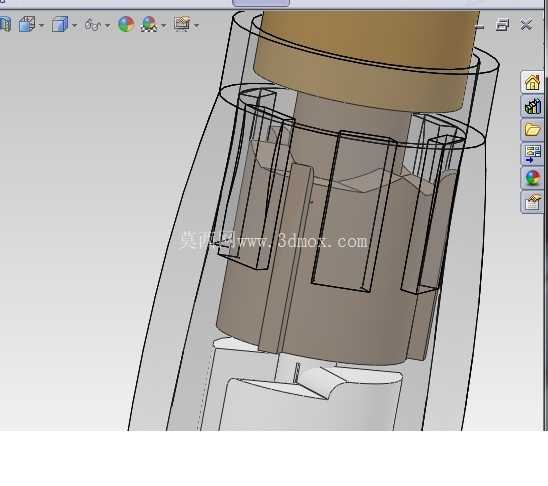
Task: Open the Custom Properties task pane tab
Action: 532,202
